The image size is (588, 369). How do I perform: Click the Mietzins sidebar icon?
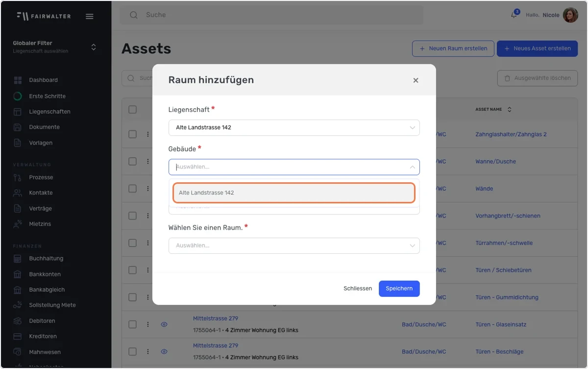coord(18,224)
